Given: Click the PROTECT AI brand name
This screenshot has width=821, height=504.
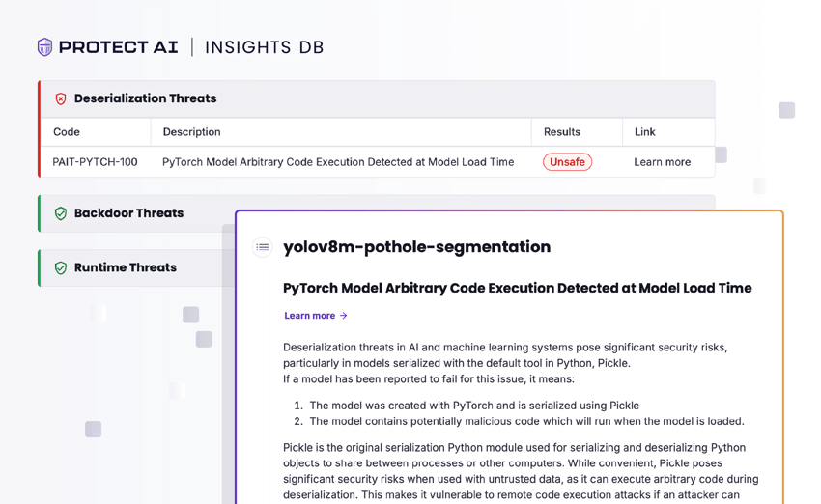Looking at the screenshot, I should pyautogui.click(x=119, y=47).
